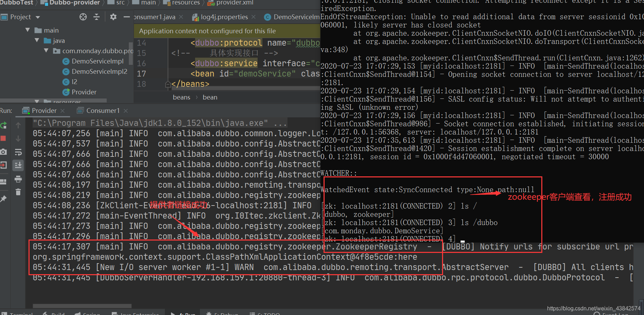Close the Consumer1 run tab
The image size is (644, 315).
pos(126,111)
